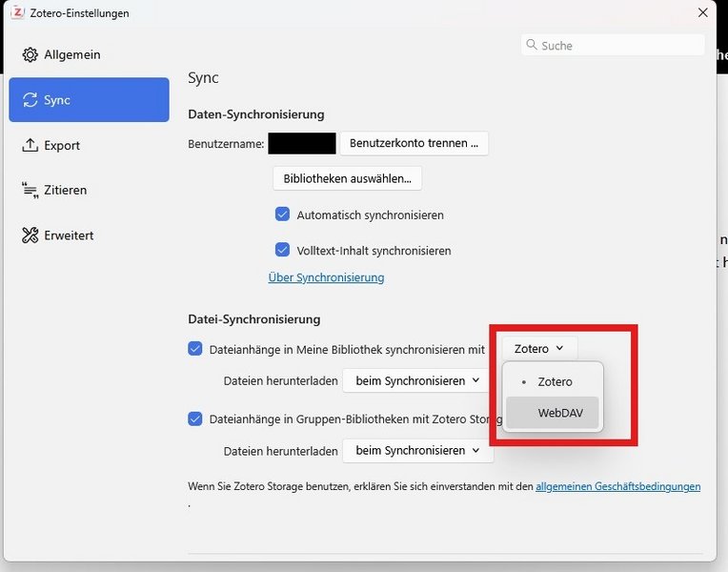This screenshot has height=572, width=728.
Task: Expand Gruppen-Bibliotheken 'beim Synchronisieren' dropdown
Action: (417, 450)
